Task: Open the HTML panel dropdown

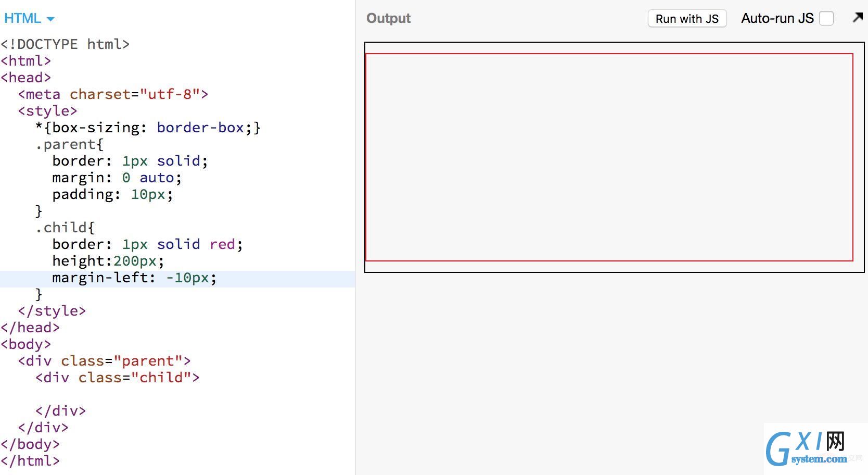Action: [x=29, y=18]
